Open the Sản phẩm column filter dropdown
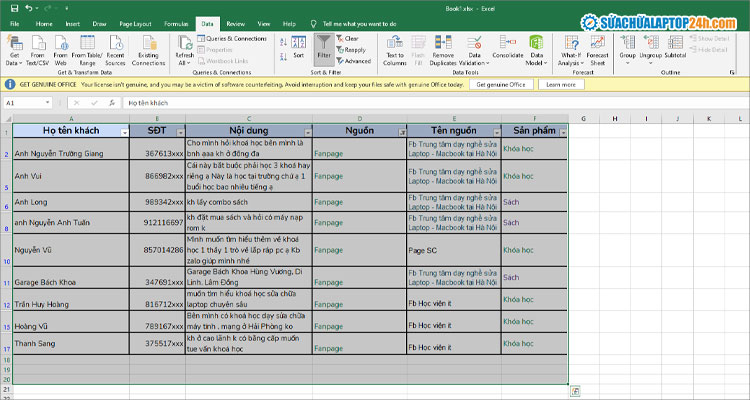The image size is (750, 400). (563, 132)
